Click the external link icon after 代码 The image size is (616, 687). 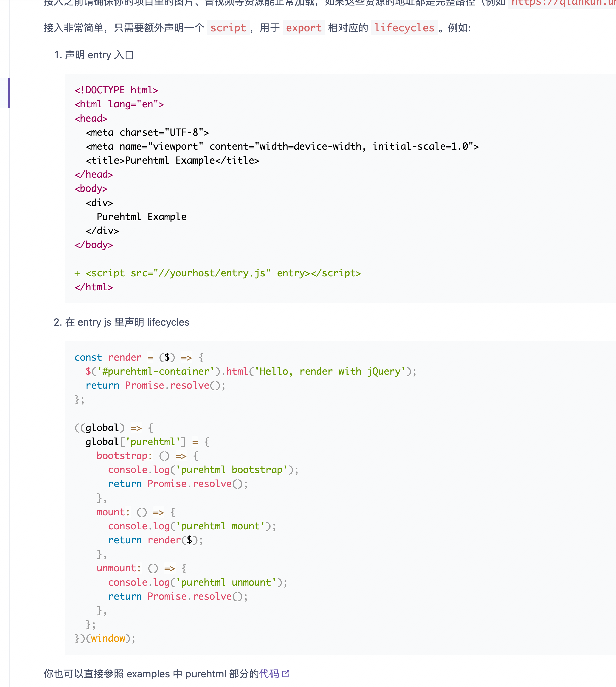coord(286,674)
